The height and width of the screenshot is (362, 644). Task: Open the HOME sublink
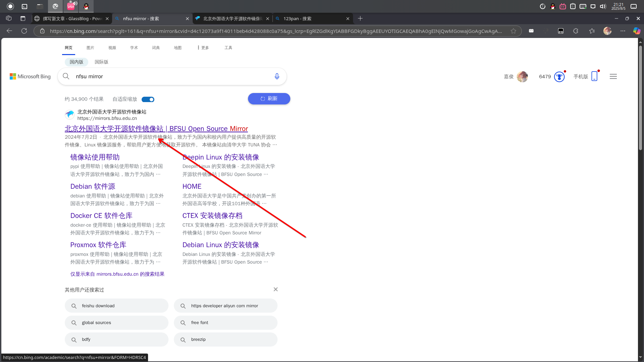pos(192,186)
